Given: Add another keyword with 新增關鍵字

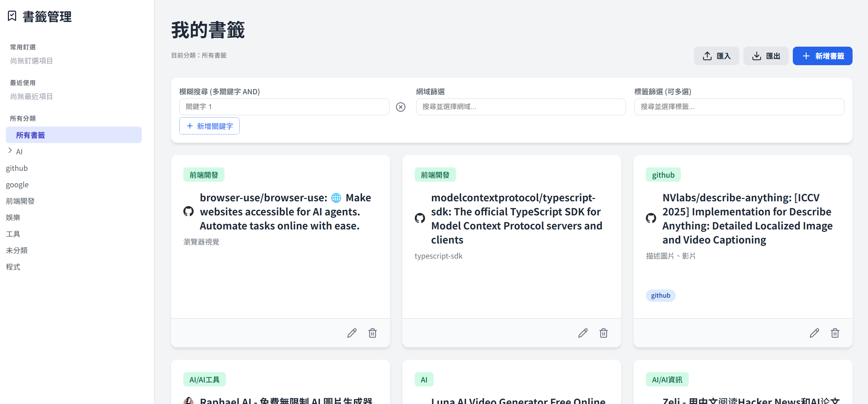Looking at the screenshot, I should (x=209, y=126).
